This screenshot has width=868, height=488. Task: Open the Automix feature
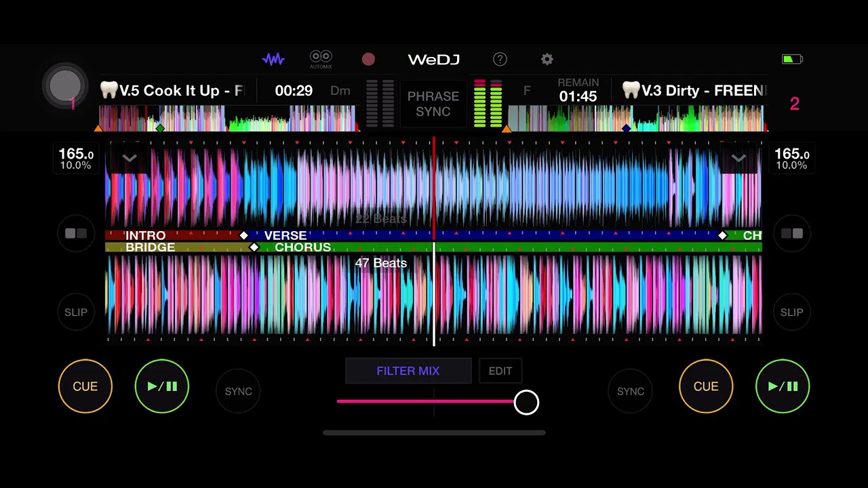(321, 60)
